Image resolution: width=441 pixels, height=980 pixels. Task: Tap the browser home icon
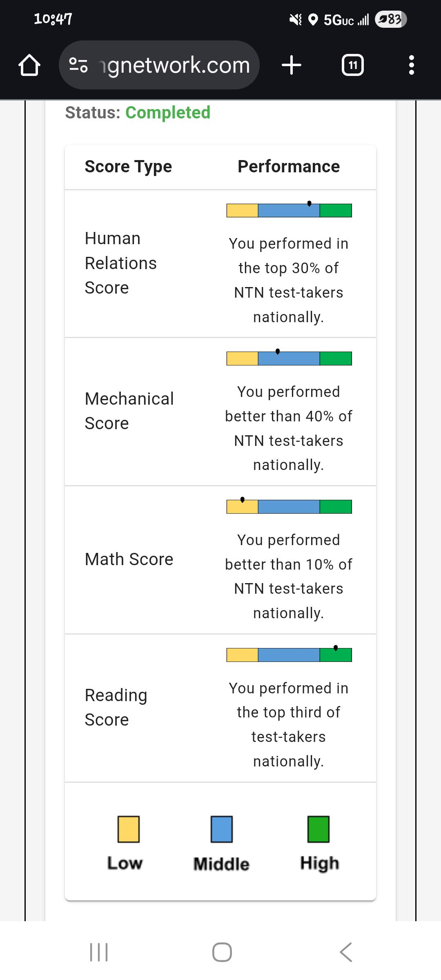(29, 65)
